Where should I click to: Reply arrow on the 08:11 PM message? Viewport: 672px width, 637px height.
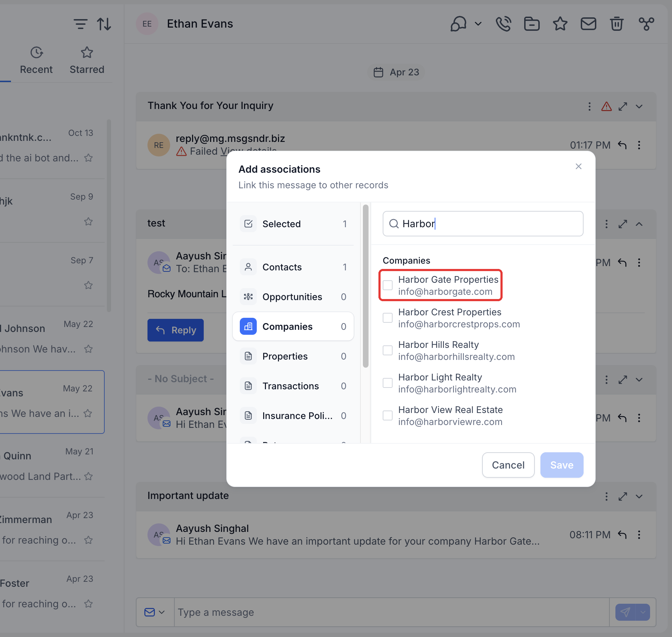[622, 535]
